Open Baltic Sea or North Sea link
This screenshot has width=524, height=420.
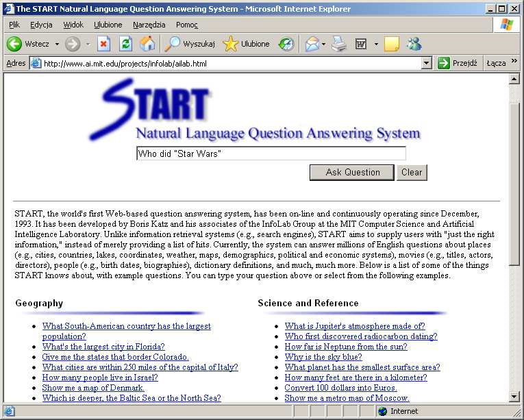coord(132,398)
